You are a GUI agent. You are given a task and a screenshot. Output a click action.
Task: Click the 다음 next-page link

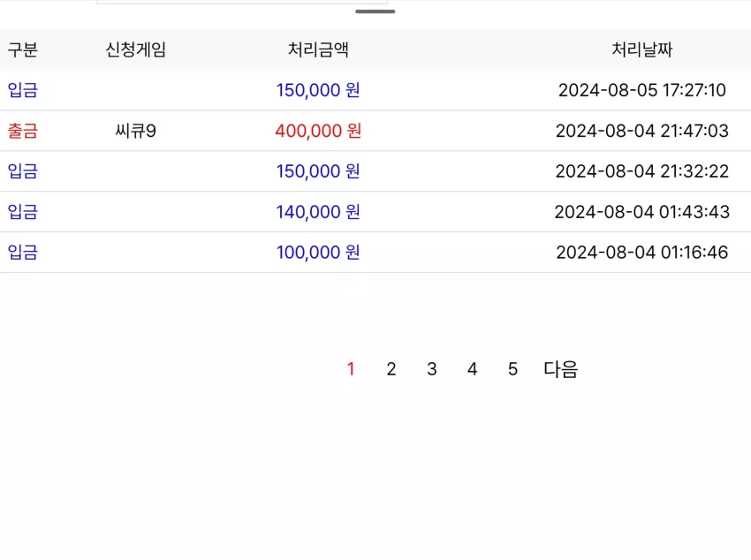560,369
